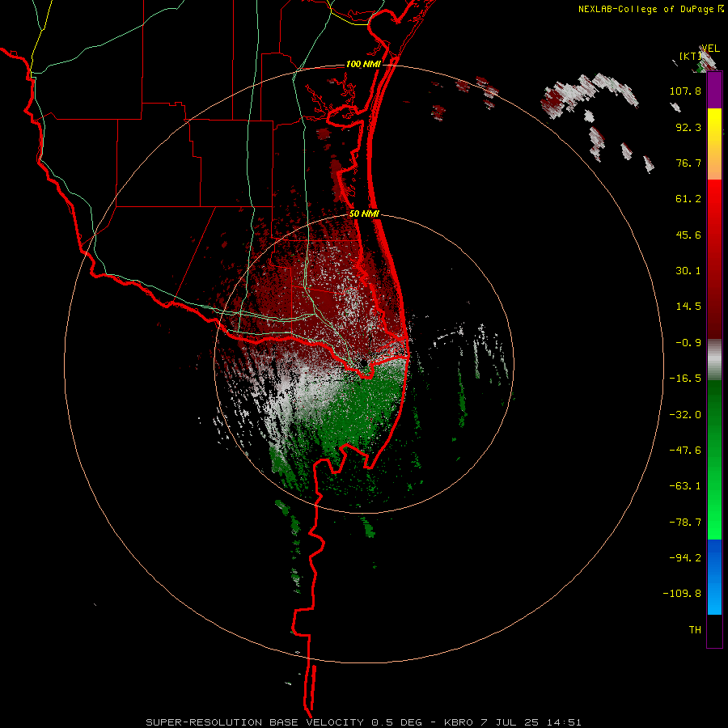Click the [KT] units label
This screenshot has height=728, width=728.
(691, 56)
